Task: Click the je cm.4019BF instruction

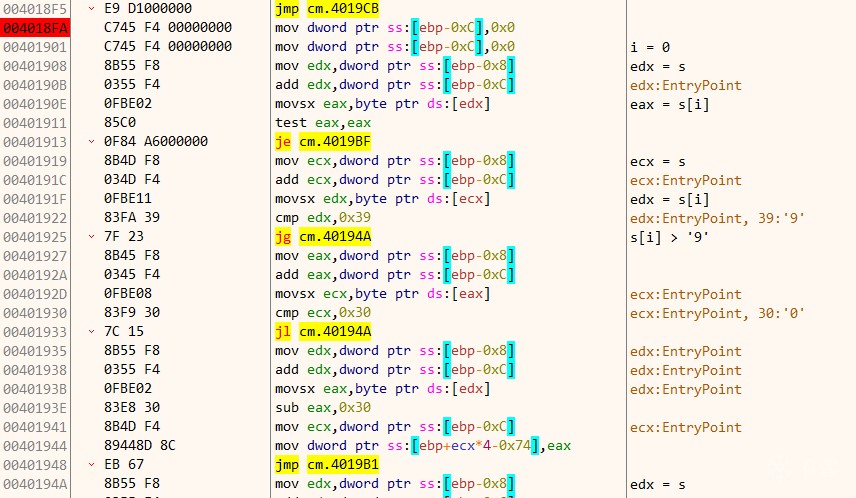Action: coord(323,142)
